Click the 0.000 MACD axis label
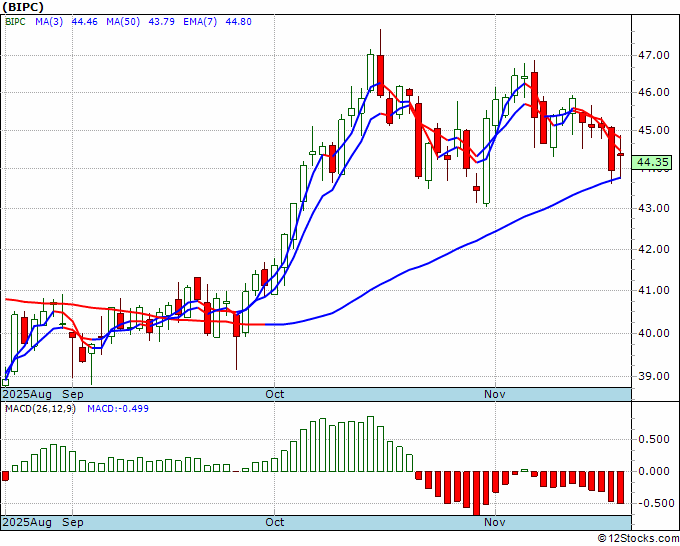 tap(654, 471)
